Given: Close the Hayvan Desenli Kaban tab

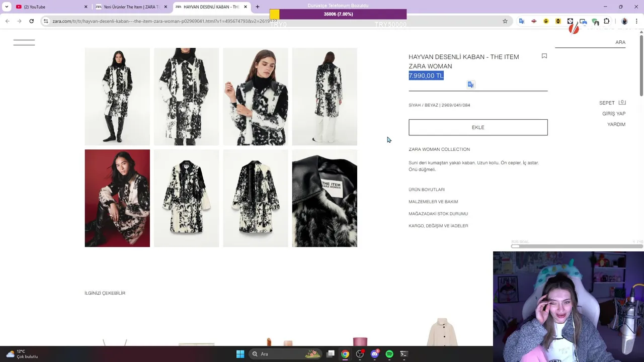Looking at the screenshot, I should coord(246,7).
